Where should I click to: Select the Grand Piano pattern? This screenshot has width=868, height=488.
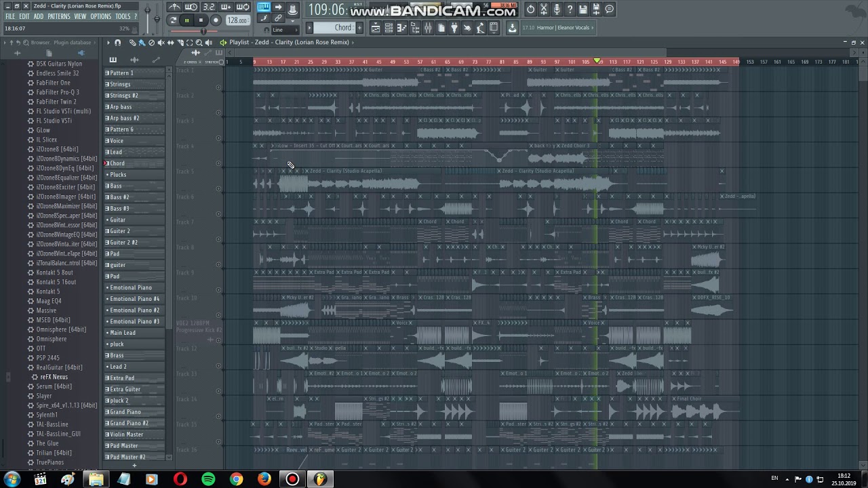(135, 412)
